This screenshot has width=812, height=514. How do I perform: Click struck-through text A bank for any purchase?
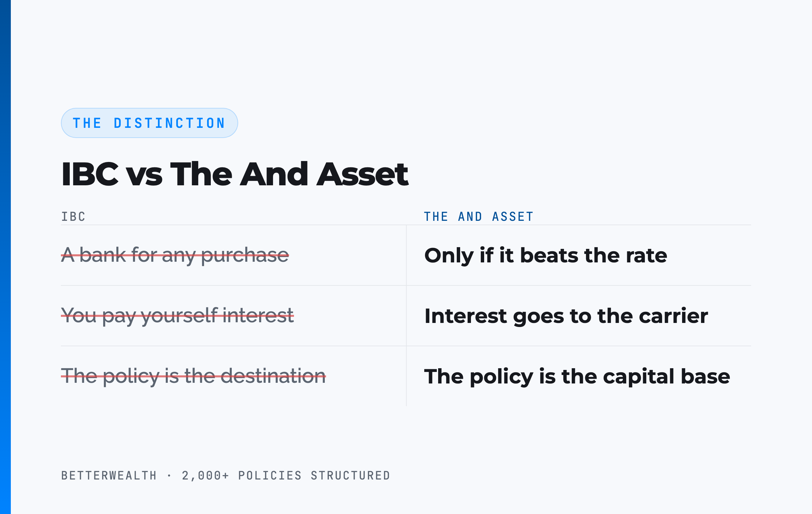pyautogui.click(x=175, y=255)
